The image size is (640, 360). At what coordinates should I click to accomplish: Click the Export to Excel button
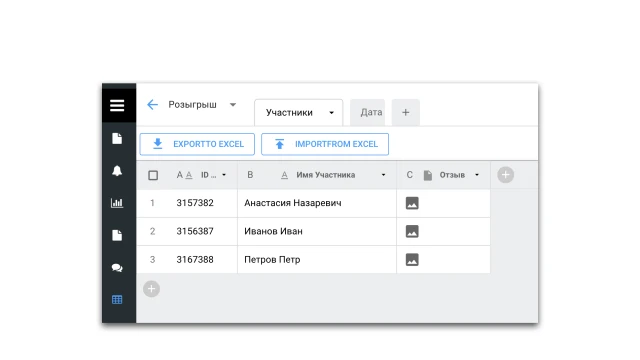[197, 144]
